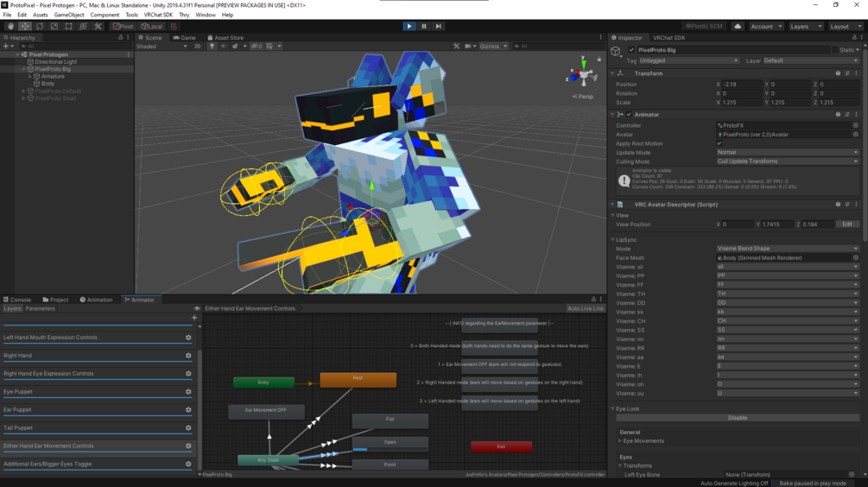Click the Play button
This screenshot has width=868, height=487.
(x=409, y=26)
